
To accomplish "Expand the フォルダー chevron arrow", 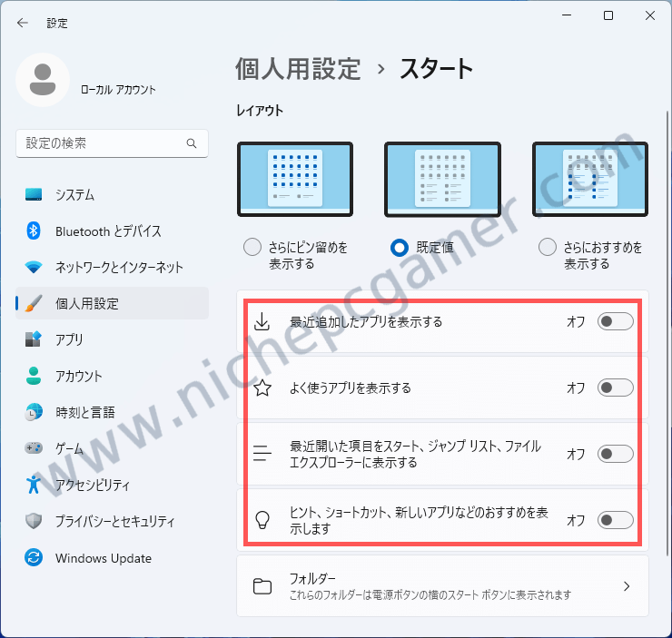I will [627, 586].
